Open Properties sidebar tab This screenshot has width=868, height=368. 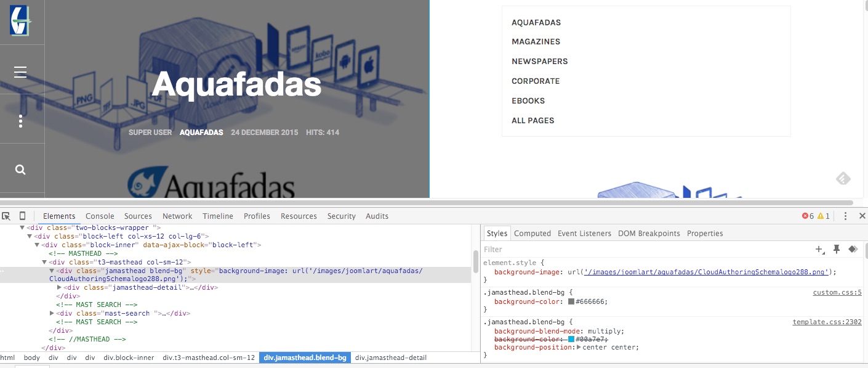(705, 233)
